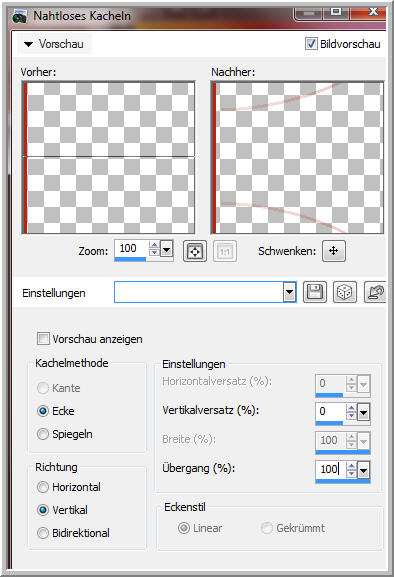Enable the Vorschau anzeigen checkbox
The height and width of the screenshot is (577, 394).
tap(43, 339)
